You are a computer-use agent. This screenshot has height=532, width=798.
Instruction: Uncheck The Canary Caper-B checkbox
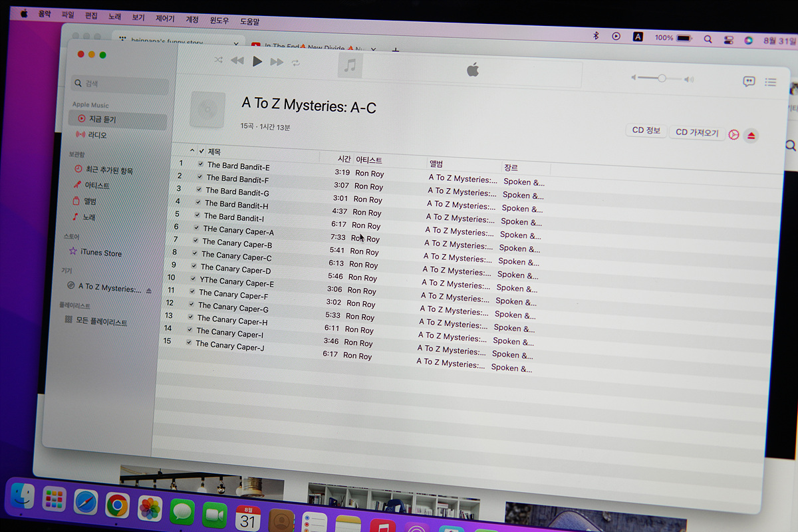click(x=195, y=241)
